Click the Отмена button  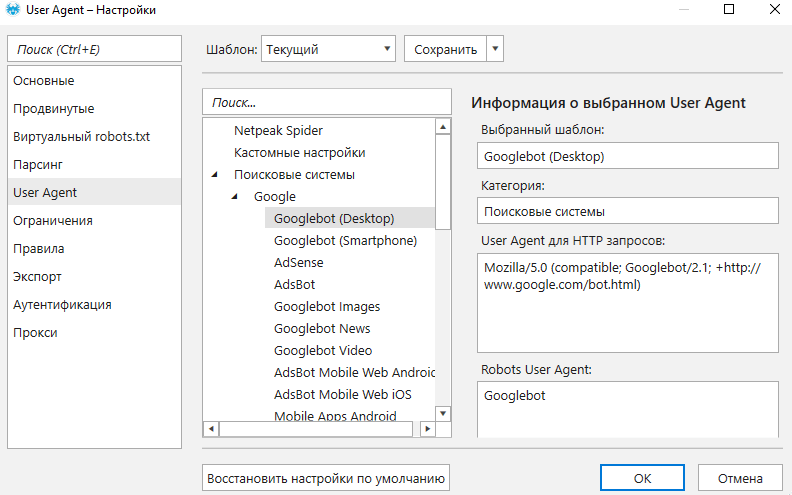pyautogui.click(x=740, y=478)
